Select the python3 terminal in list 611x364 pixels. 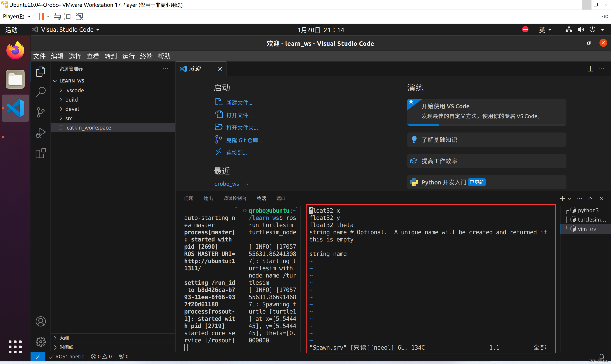coord(586,210)
